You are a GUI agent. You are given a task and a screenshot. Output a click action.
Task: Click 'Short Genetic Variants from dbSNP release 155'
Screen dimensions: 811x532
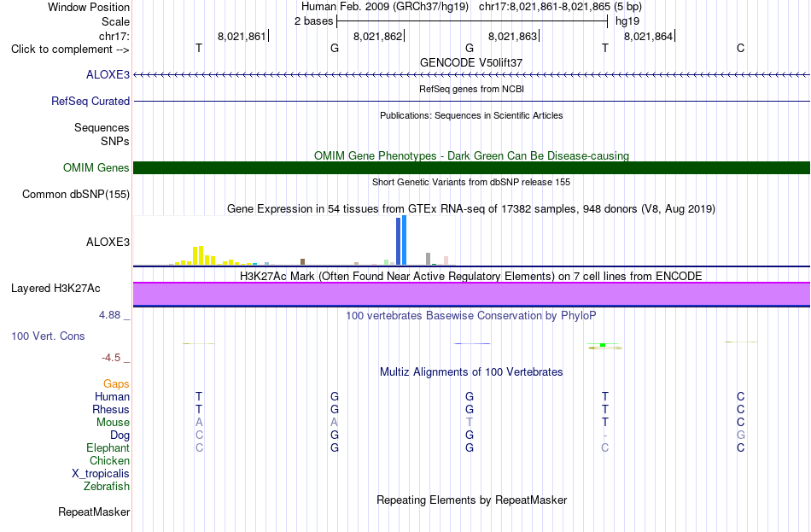click(471, 182)
